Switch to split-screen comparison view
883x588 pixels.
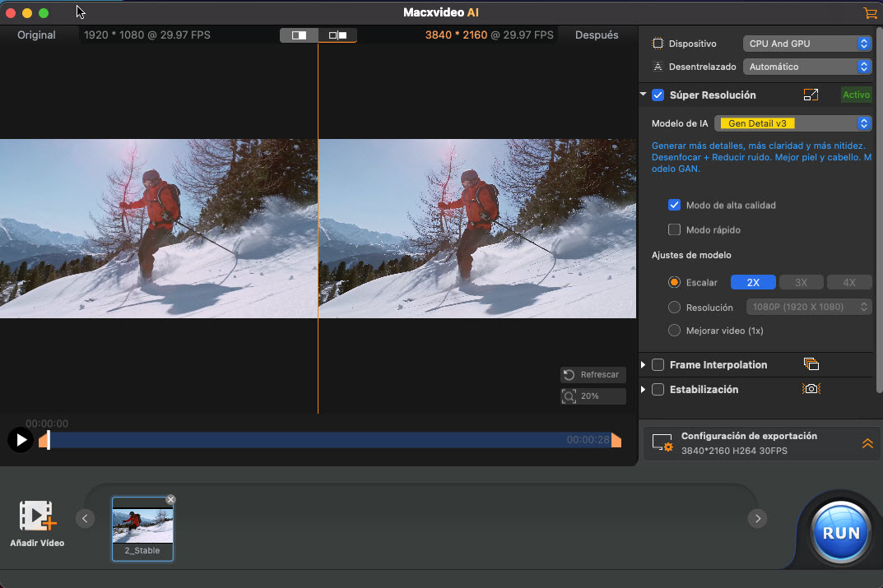[300, 35]
